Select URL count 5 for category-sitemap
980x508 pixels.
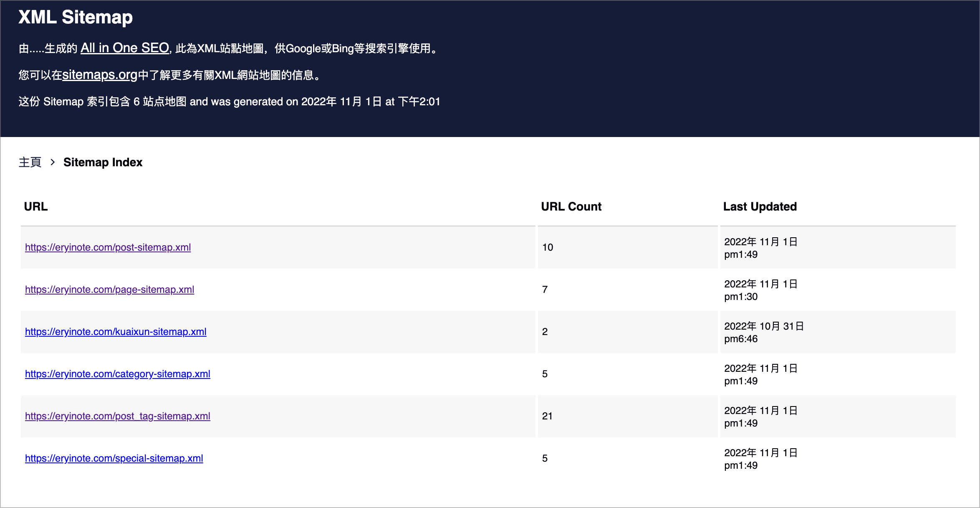tap(545, 374)
